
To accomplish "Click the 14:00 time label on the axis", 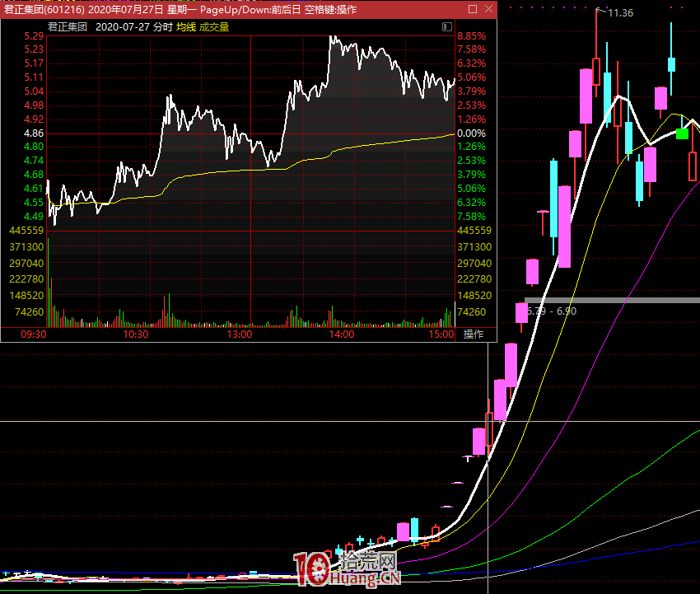I will (342, 334).
